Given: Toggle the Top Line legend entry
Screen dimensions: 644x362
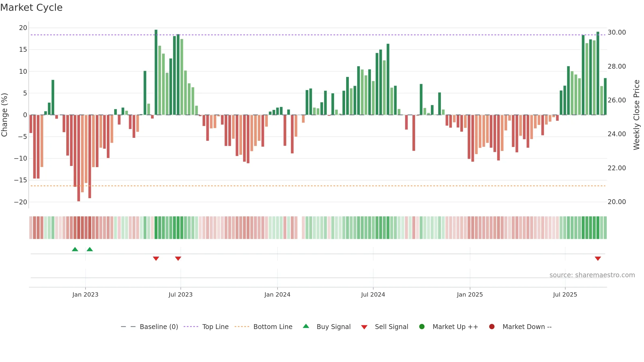Looking at the screenshot, I should (206, 327).
